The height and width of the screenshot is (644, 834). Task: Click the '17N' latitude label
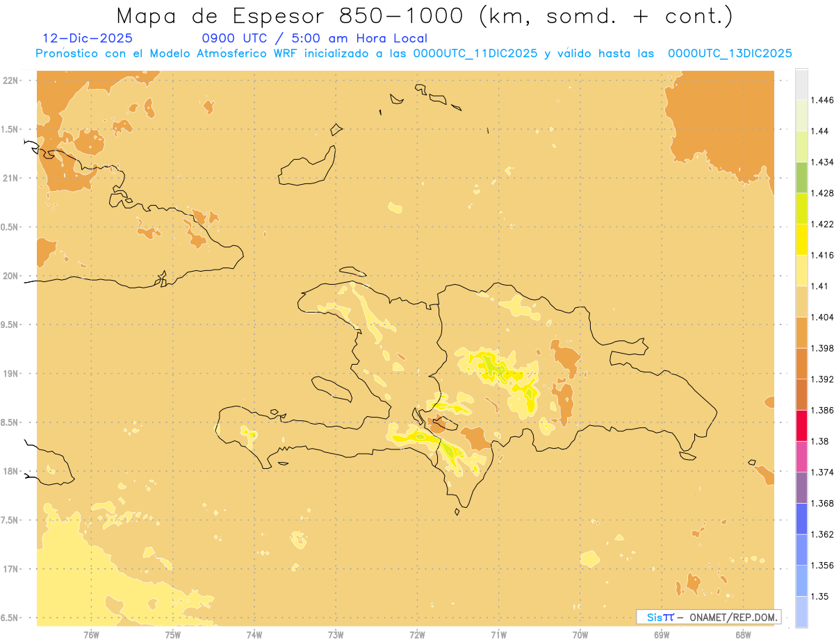tap(10, 569)
